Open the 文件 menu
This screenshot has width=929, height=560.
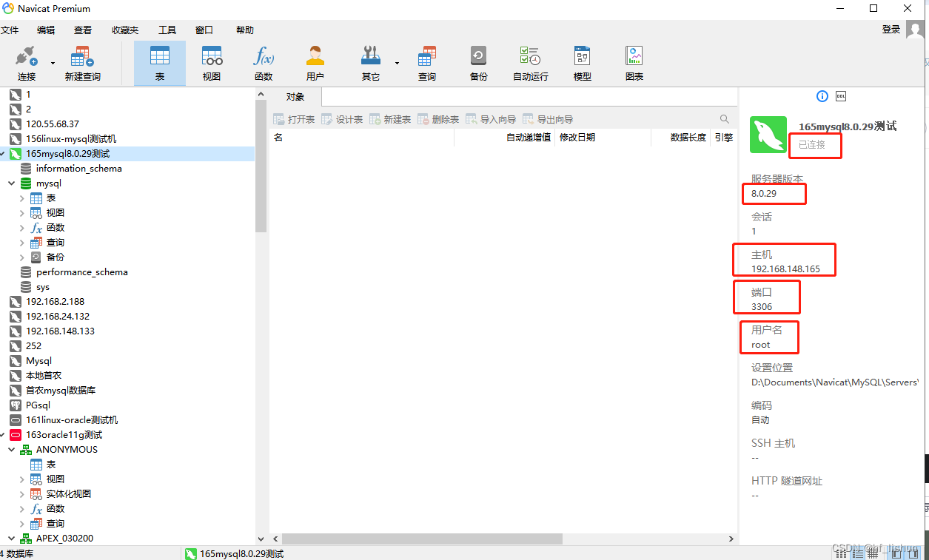[9, 30]
